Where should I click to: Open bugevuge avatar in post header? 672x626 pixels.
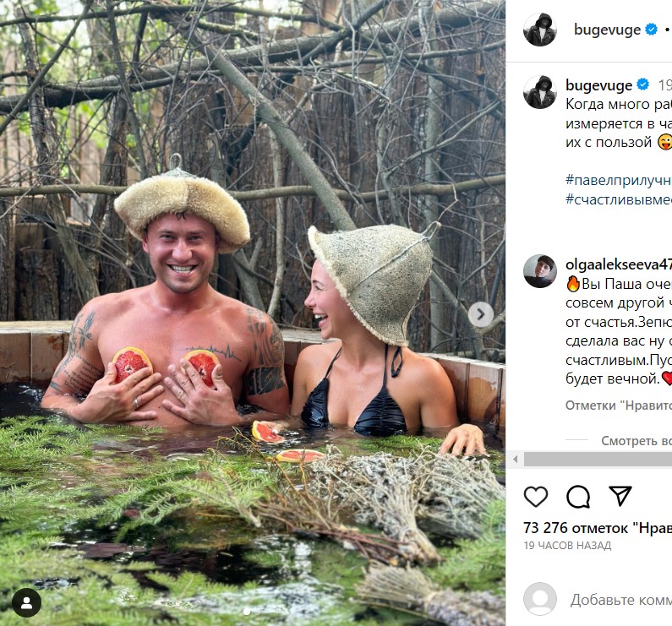tap(539, 30)
